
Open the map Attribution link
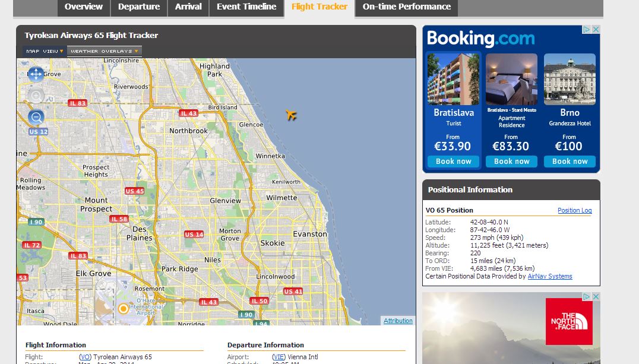coord(398,321)
